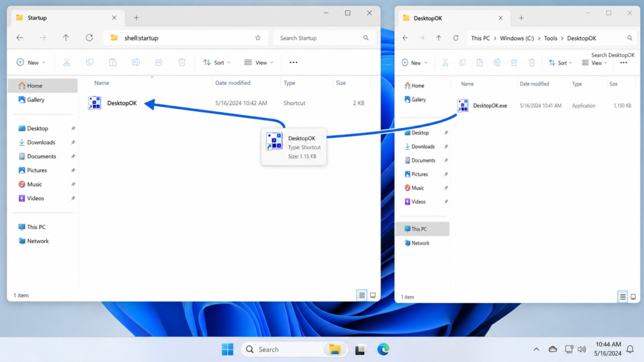Open volume control in system tray

[x=582, y=349]
